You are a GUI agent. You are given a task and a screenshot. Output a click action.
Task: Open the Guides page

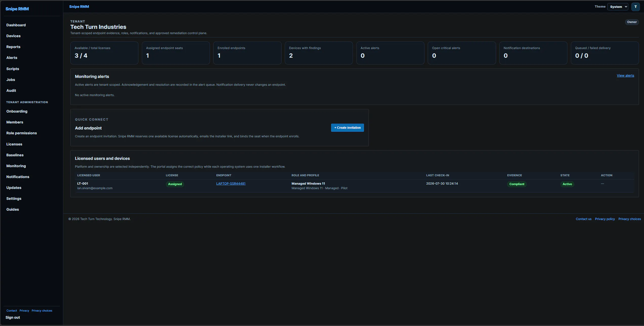click(13, 209)
